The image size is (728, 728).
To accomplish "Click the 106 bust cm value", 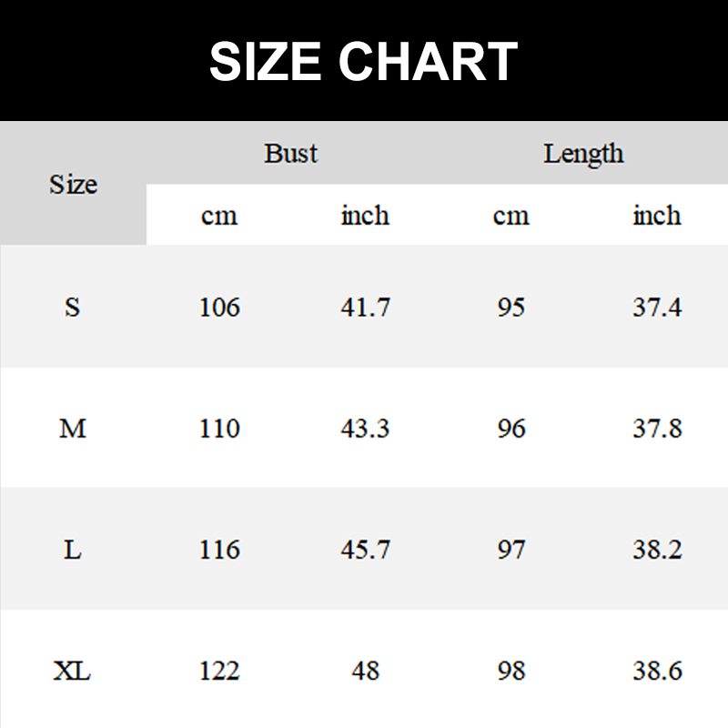I will pos(219,308).
